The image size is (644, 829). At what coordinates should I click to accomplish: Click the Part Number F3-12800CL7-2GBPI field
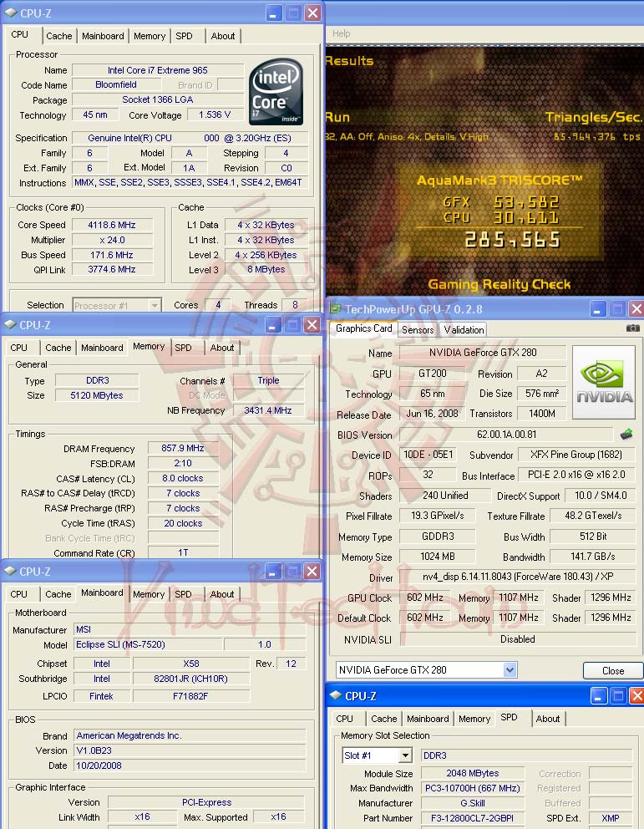click(472, 818)
